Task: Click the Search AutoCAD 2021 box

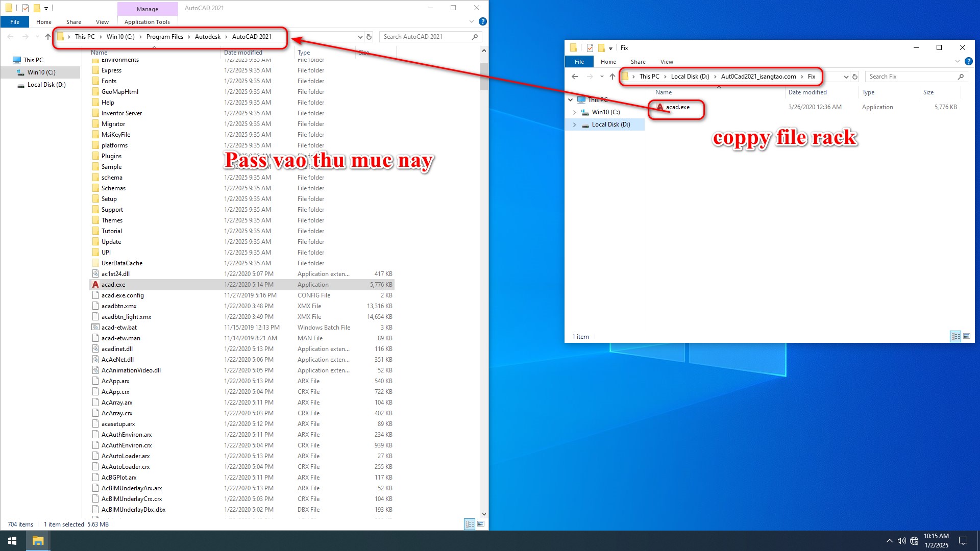Action: pos(430,37)
